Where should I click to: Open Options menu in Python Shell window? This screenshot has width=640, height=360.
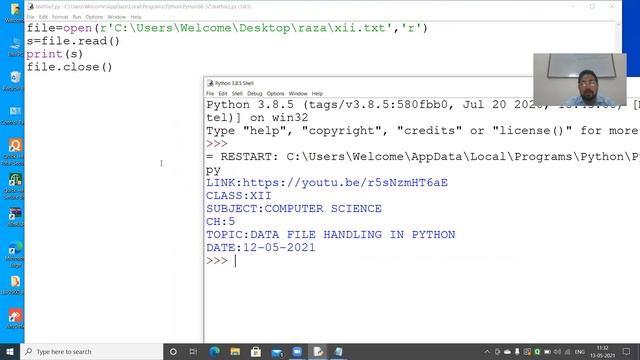(276, 93)
